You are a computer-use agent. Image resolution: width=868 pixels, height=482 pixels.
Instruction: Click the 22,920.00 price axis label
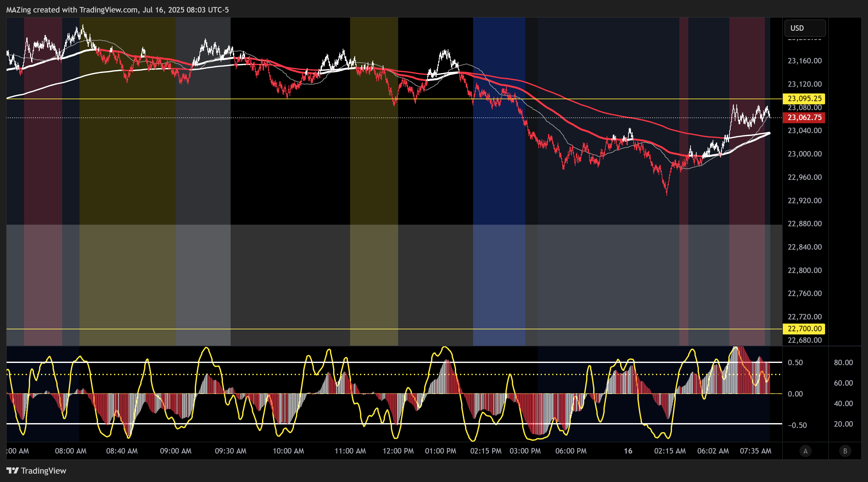[804, 201]
